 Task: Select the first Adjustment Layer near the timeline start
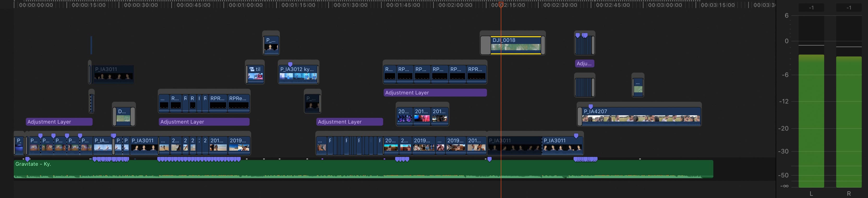click(59, 122)
